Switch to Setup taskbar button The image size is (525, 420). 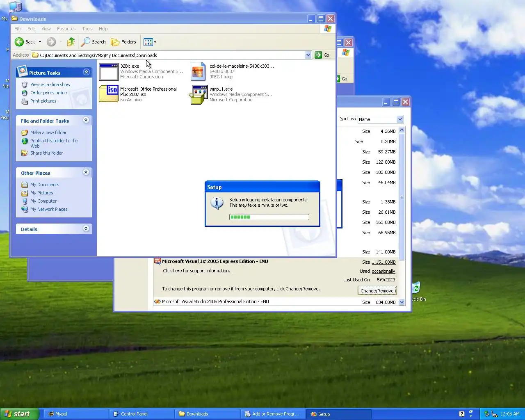click(x=339, y=414)
